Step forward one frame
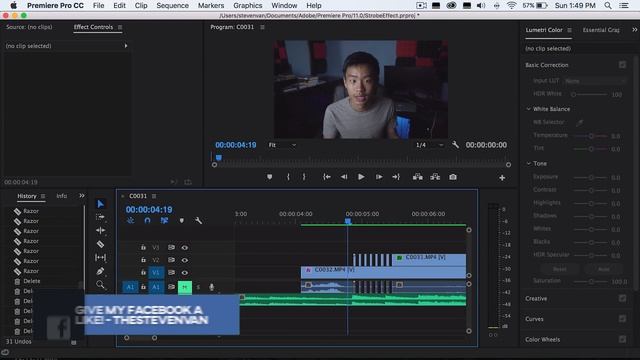Viewport: 640px width, 360px height. point(379,177)
